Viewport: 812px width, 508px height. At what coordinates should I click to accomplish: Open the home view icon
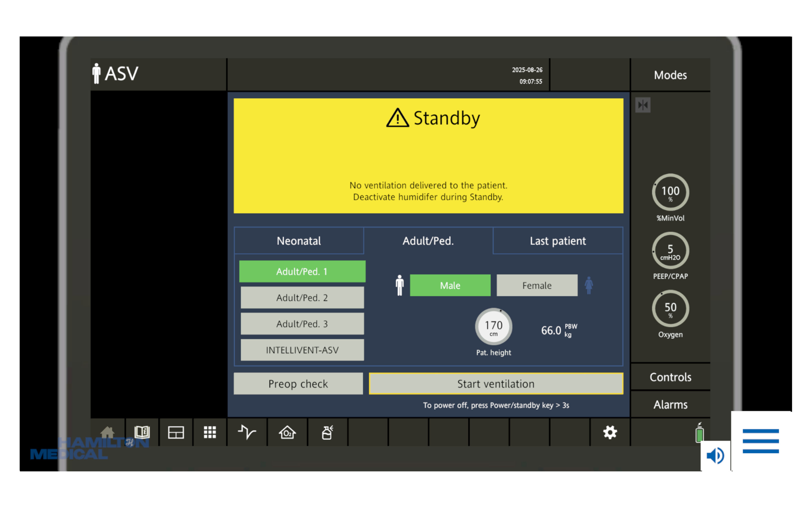click(107, 432)
